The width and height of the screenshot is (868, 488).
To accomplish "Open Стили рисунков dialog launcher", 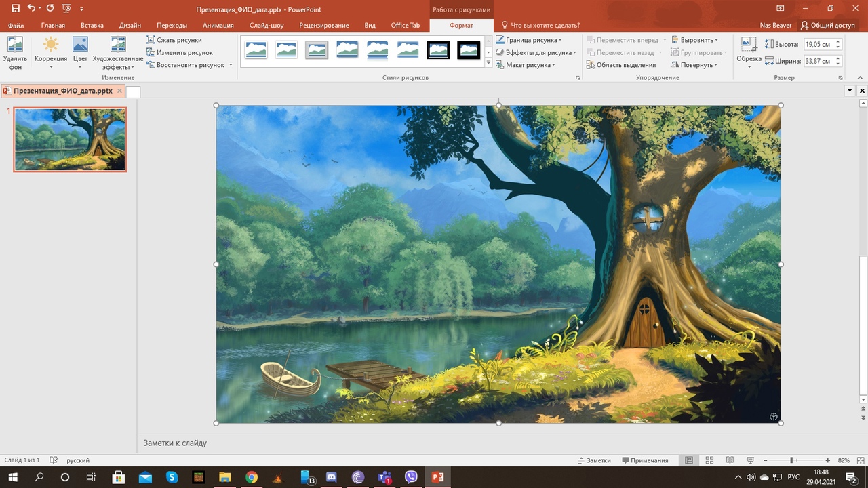I will coord(578,78).
